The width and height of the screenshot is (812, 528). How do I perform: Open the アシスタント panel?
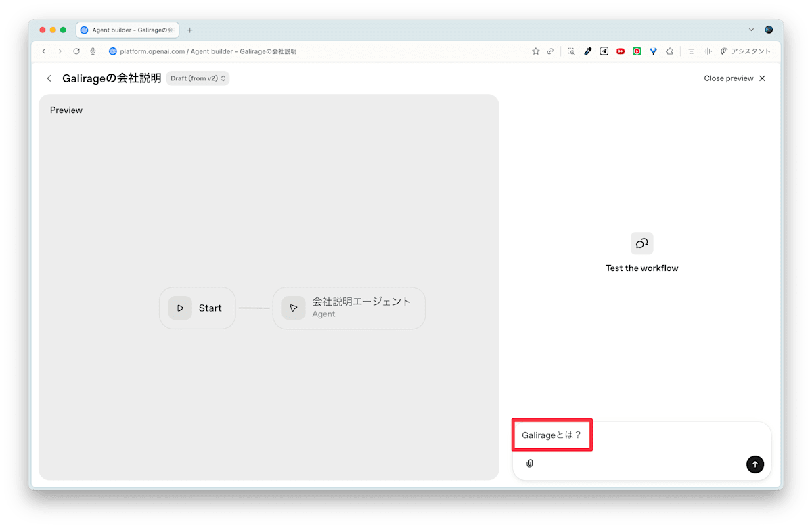tap(746, 51)
